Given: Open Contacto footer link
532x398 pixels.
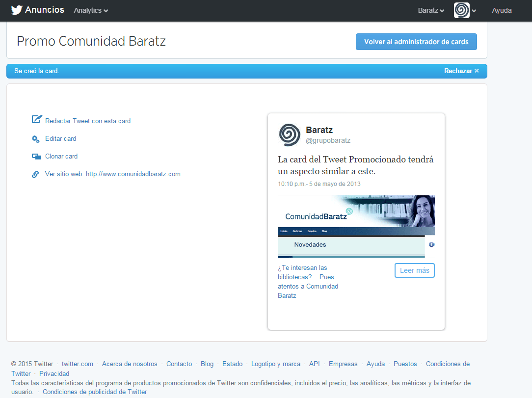Looking at the screenshot, I should click(179, 364).
